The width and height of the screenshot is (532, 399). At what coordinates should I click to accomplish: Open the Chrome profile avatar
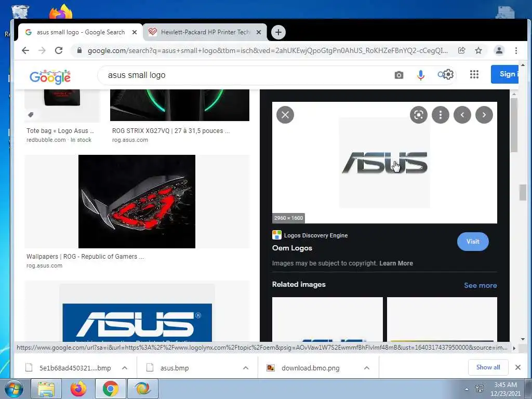tap(499, 50)
